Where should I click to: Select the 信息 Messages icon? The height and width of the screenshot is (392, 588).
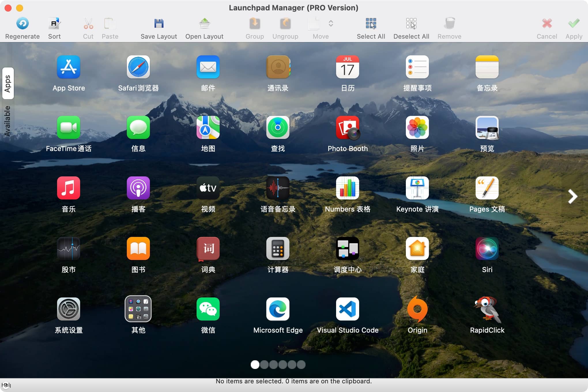click(138, 127)
